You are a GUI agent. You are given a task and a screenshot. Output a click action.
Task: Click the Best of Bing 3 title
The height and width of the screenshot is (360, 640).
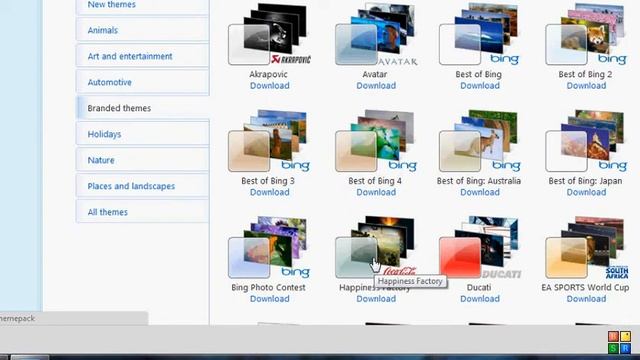(x=268, y=181)
